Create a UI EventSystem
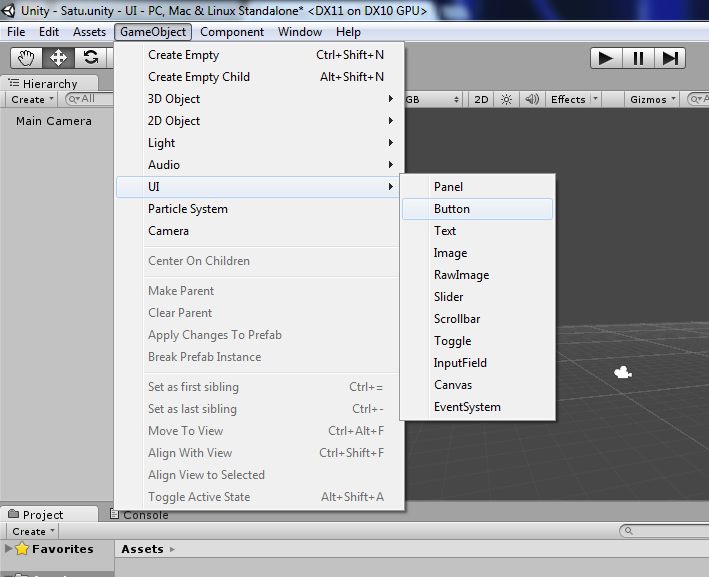The height and width of the screenshot is (577, 709). (477, 407)
